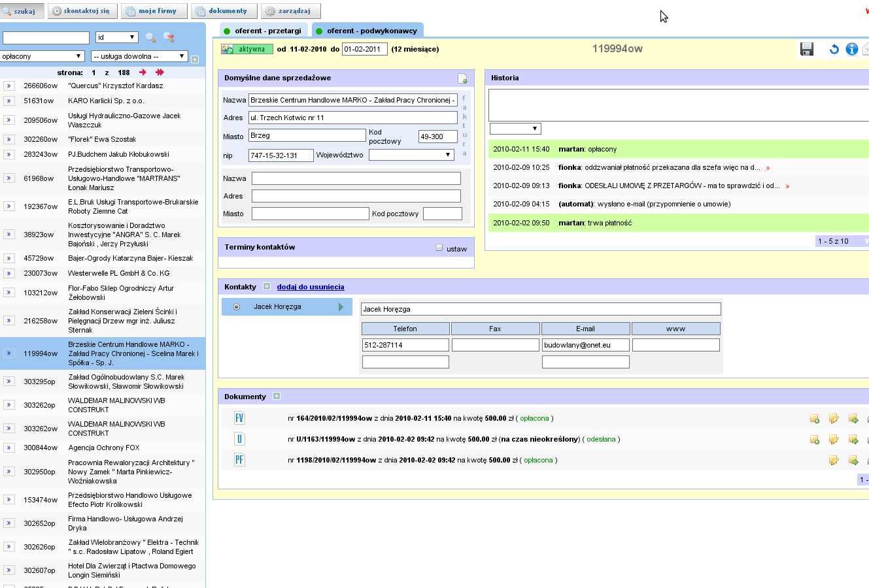Open the dokumenty tab
The height and width of the screenshot is (588, 869).
pyautogui.click(x=224, y=11)
